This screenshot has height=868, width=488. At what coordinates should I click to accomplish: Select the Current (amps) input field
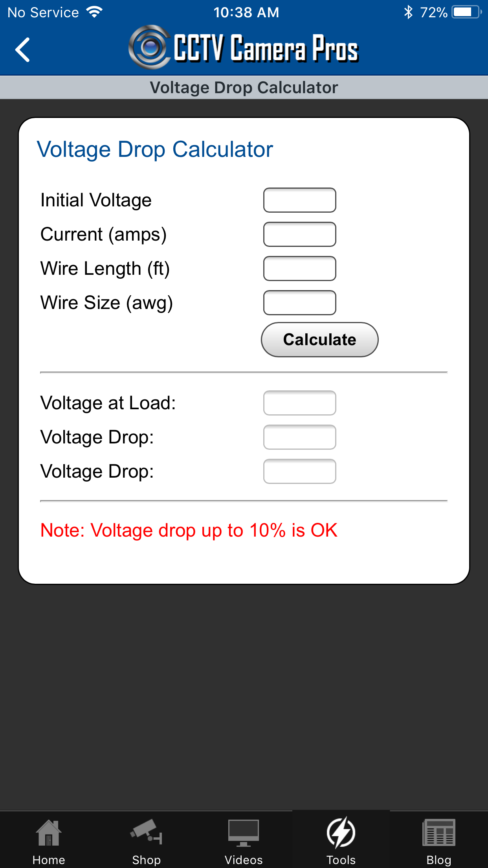[299, 234]
